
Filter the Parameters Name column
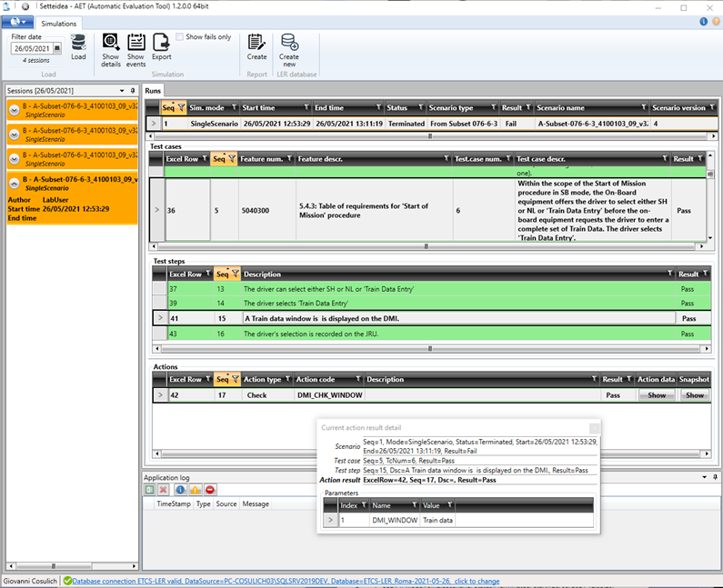point(414,505)
